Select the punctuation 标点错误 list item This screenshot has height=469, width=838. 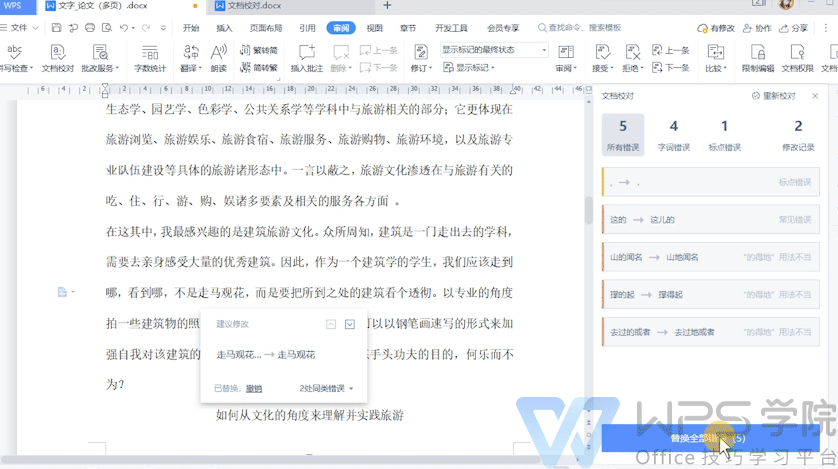coord(710,182)
